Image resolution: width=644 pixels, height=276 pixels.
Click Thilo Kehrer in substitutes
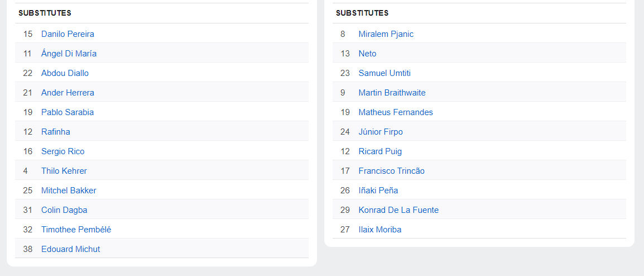64,171
